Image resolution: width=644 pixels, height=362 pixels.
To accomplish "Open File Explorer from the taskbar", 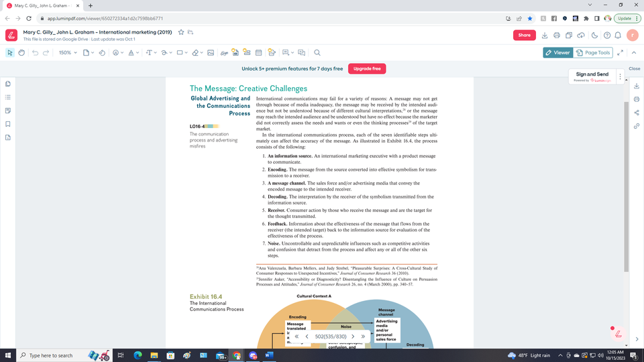I will coord(154,355).
